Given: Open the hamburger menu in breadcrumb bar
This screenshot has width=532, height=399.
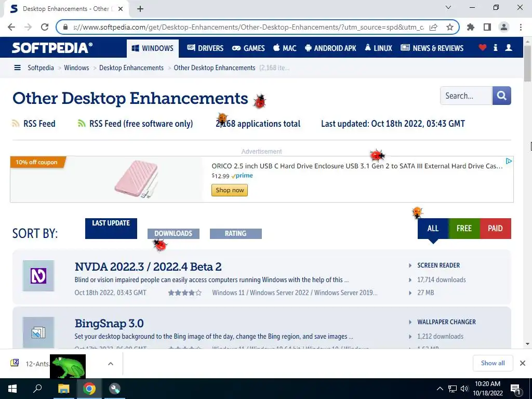Looking at the screenshot, I should [x=17, y=68].
